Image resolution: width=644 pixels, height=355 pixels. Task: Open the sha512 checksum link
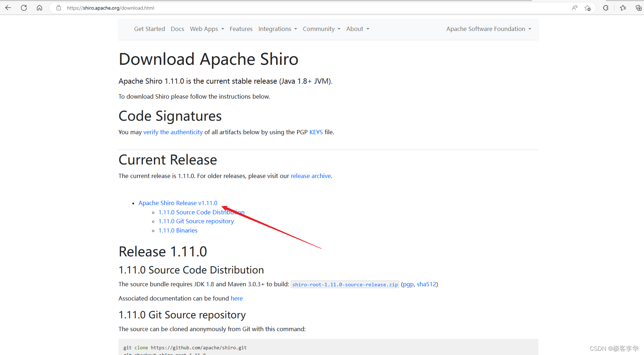[426, 284]
